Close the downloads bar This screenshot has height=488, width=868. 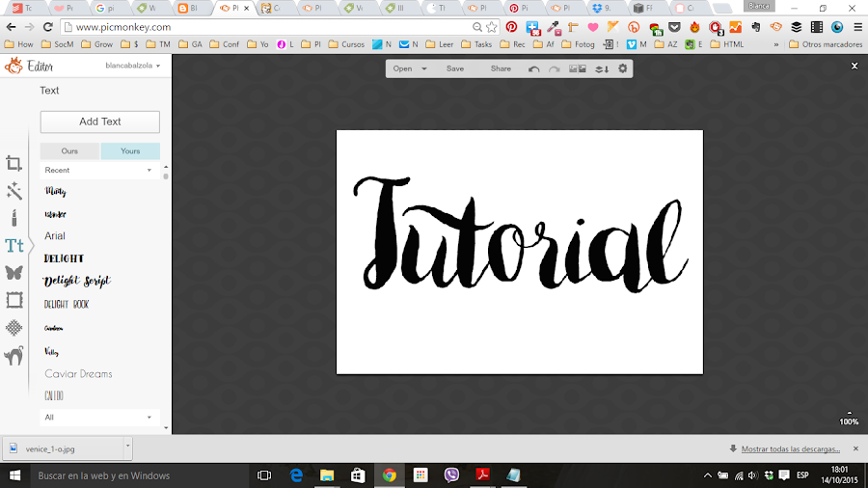tap(855, 448)
